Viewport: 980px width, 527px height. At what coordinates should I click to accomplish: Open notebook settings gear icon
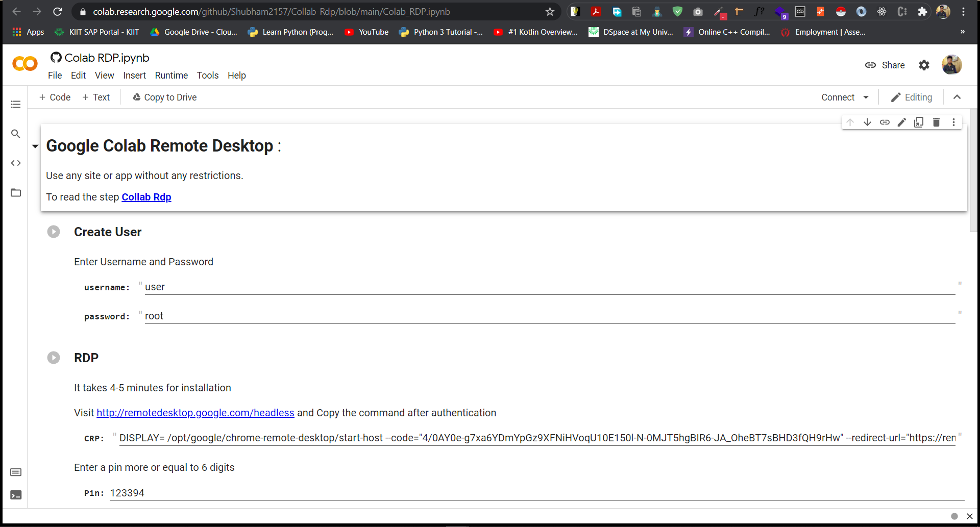click(x=924, y=65)
